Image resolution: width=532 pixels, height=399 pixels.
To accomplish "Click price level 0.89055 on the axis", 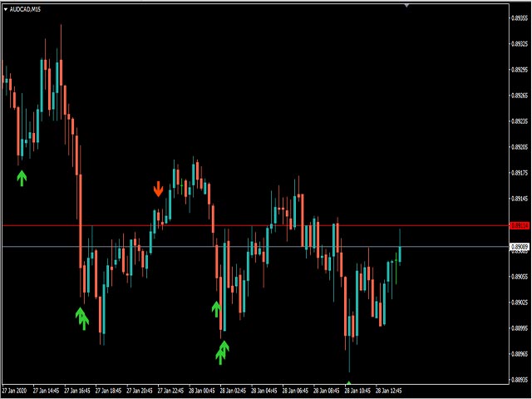I will tap(520, 276).
